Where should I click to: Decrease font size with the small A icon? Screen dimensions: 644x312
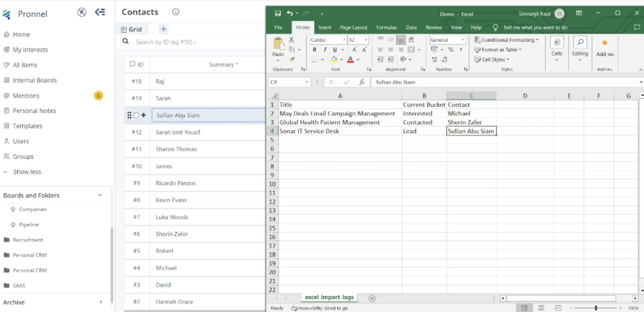tap(364, 50)
